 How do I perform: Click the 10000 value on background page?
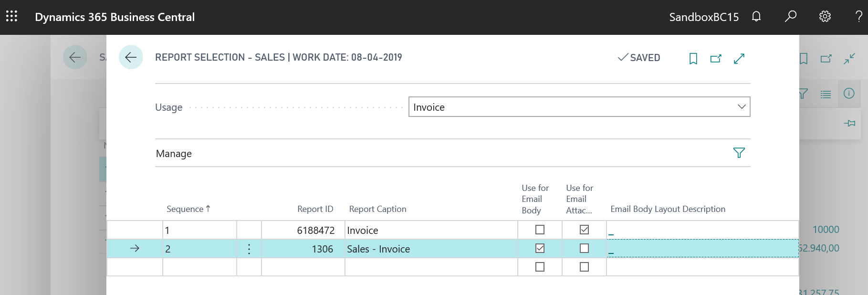coord(826,230)
